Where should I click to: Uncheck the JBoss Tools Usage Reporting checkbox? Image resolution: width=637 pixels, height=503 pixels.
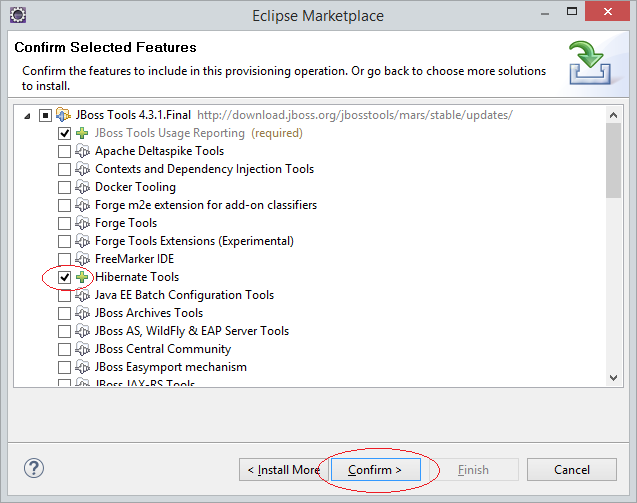[x=64, y=133]
